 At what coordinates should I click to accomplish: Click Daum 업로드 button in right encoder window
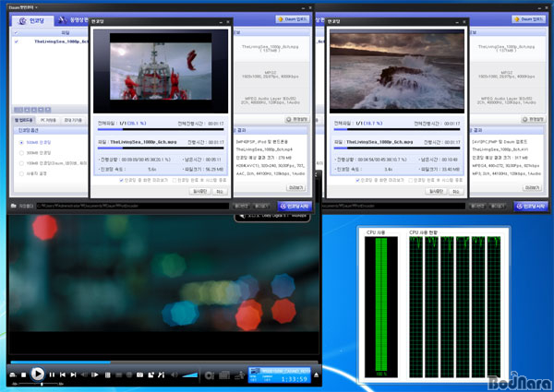[528, 19]
